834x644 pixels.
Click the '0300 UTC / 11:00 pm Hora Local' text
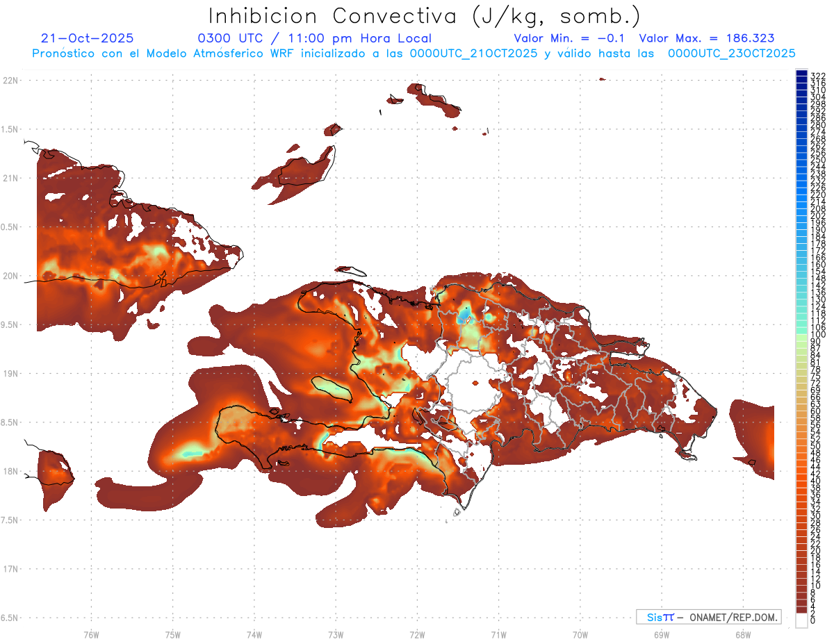314,39
